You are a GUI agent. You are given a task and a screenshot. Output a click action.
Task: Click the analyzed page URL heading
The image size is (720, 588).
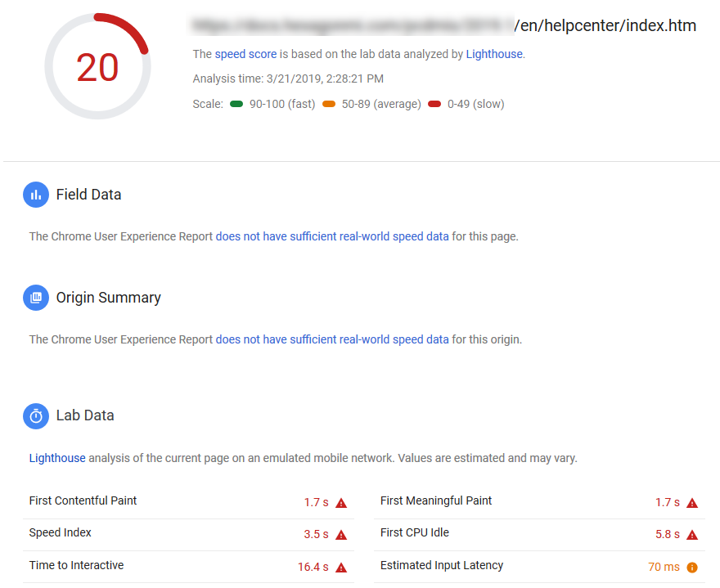[443, 25]
